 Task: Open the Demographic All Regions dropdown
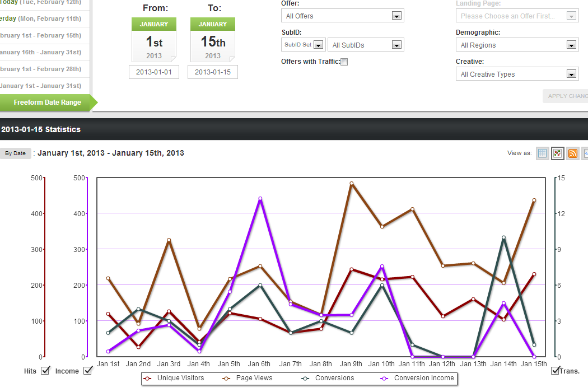[516, 45]
